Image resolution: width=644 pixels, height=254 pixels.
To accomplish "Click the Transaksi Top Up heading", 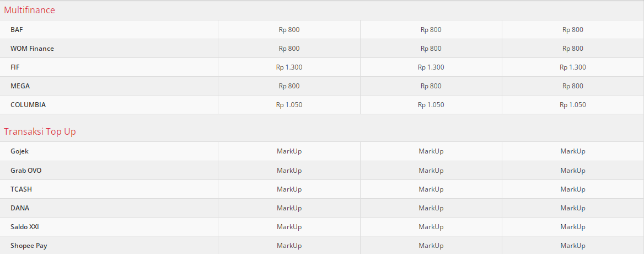I will click(40, 131).
